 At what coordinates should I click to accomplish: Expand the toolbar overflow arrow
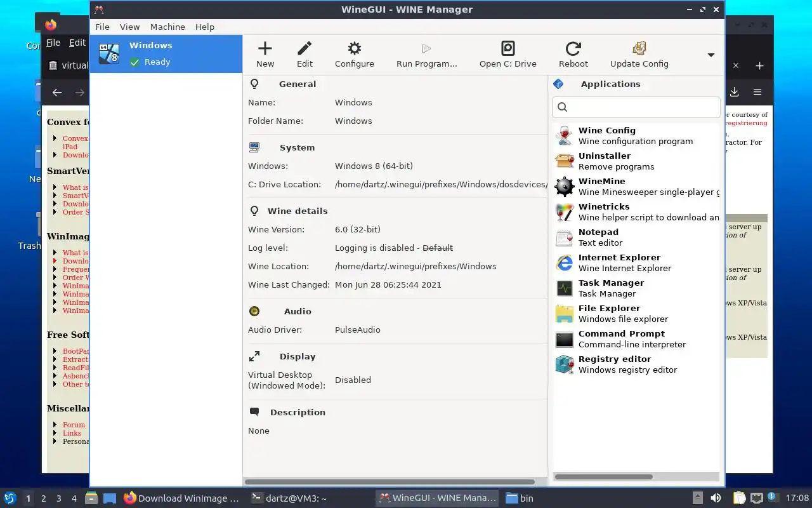point(711,55)
